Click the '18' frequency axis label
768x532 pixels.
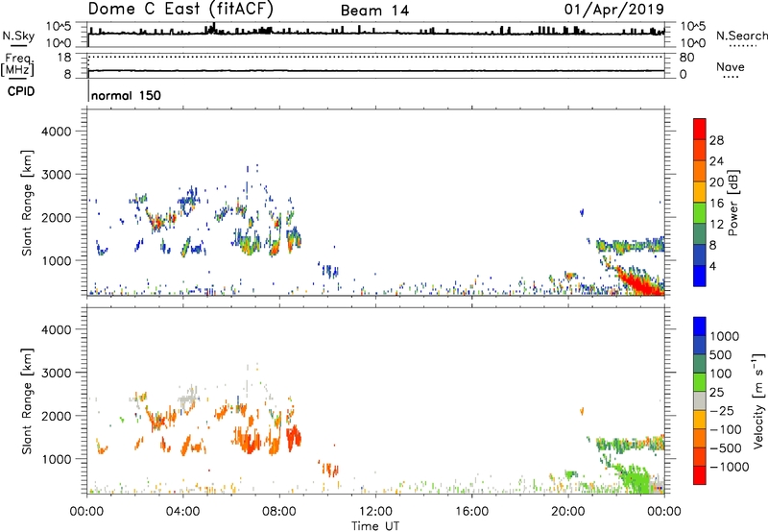pyautogui.click(x=64, y=58)
